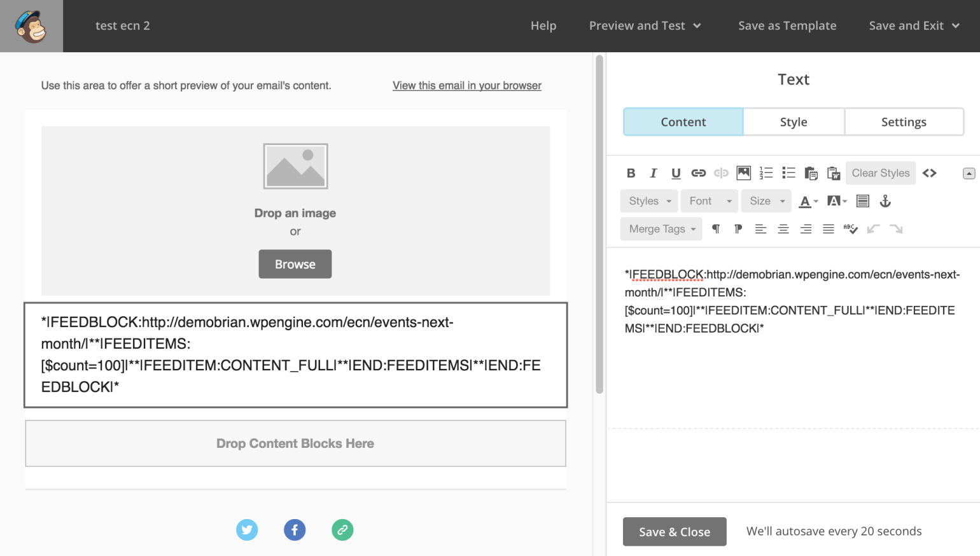This screenshot has width=980, height=556.
Task: Switch to the Style tab
Action: (794, 122)
